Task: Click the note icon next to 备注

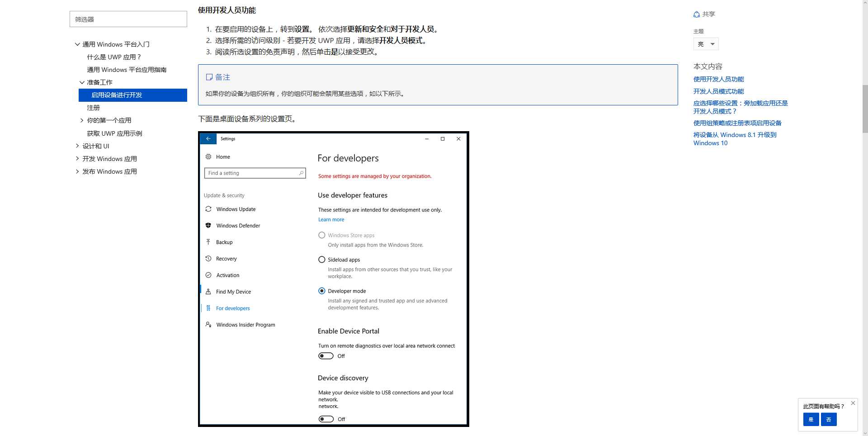Action: tap(209, 77)
